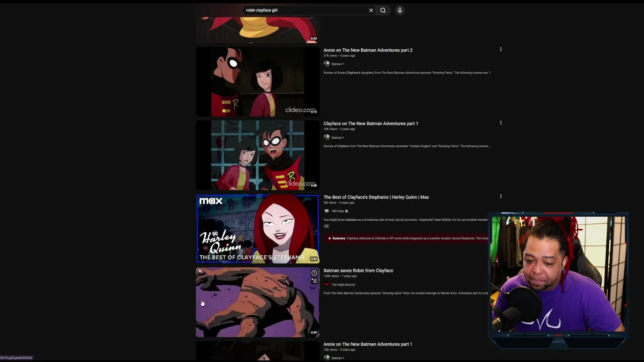644x362 pixels.
Task: Visit Batman 1 channel under 'Annie part 2' video
Action: pos(338,64)
